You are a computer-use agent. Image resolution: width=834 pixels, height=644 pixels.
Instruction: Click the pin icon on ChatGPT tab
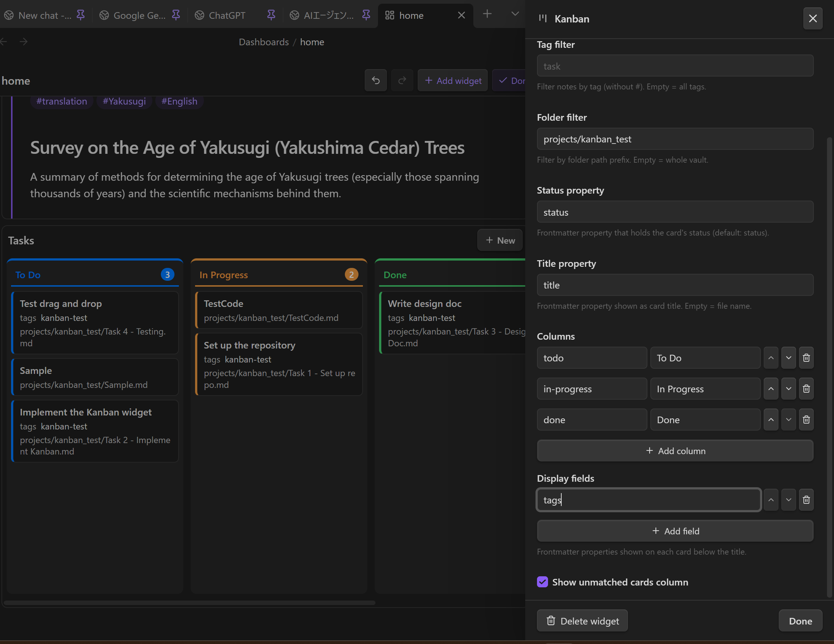click(271, 15)
